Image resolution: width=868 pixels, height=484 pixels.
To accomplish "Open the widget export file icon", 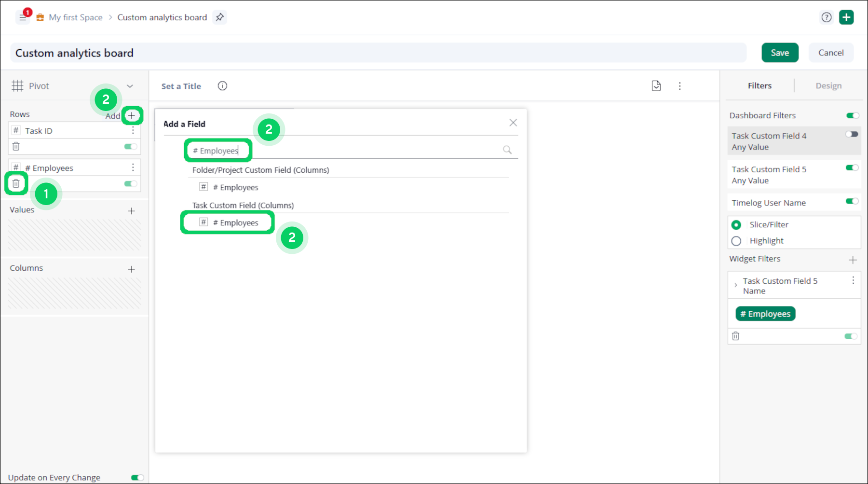I will click(x=656, y=86).
